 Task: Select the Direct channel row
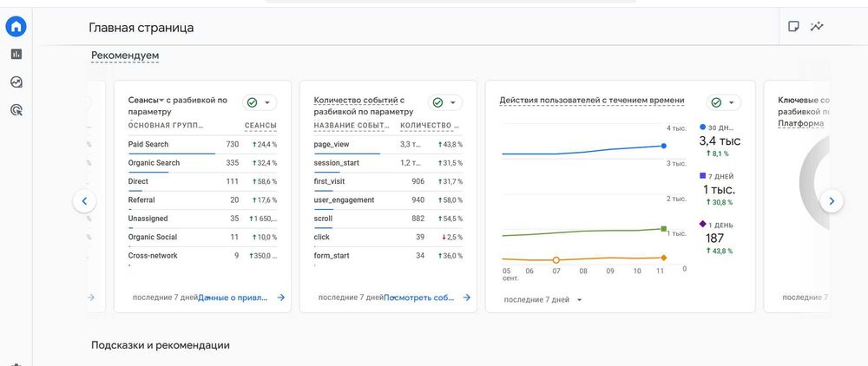[202, 181]
